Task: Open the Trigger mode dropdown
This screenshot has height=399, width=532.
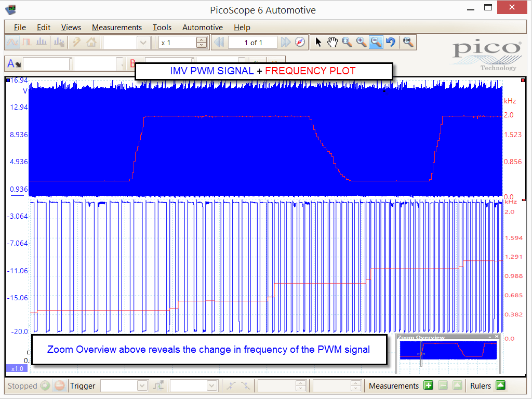Action: [x=124, y=386]
